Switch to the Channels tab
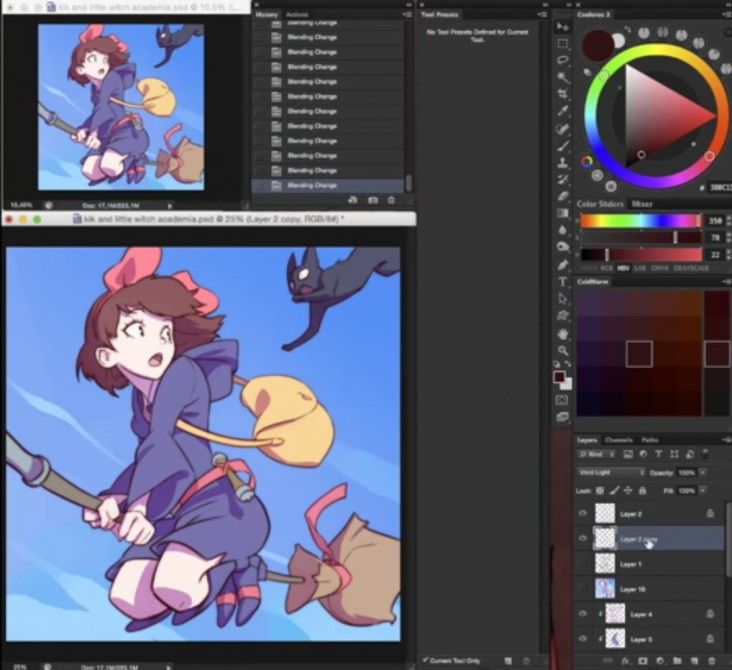Image resolution: width=732 pixels, height=670 pixels. tap(619, 440)
